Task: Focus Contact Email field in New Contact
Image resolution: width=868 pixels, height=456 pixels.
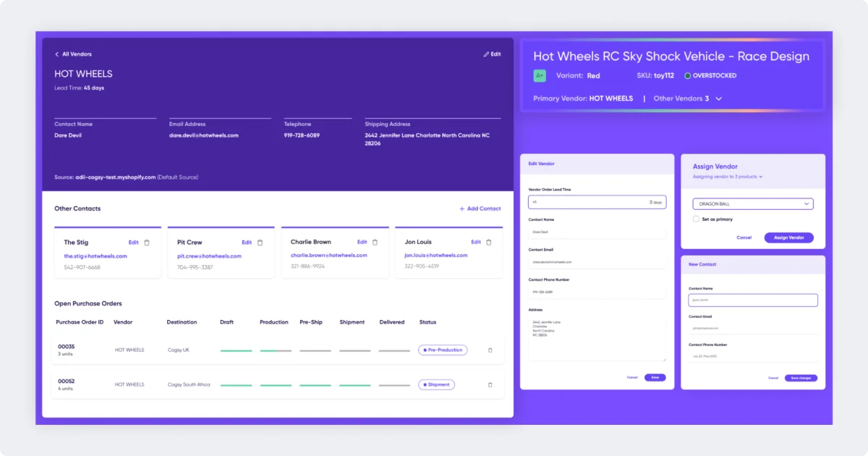Action: pos(753,328)
